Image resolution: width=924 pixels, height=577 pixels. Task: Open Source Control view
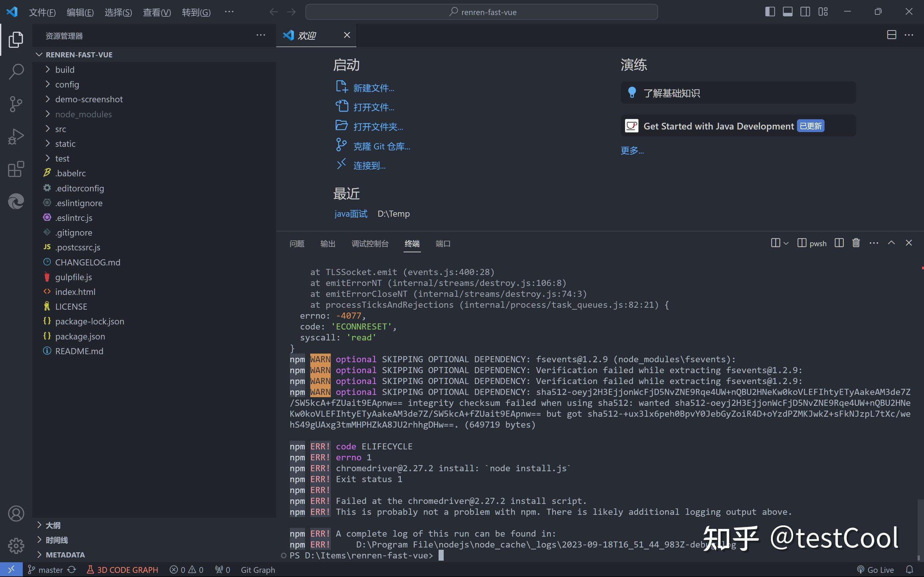click(16, 104)
